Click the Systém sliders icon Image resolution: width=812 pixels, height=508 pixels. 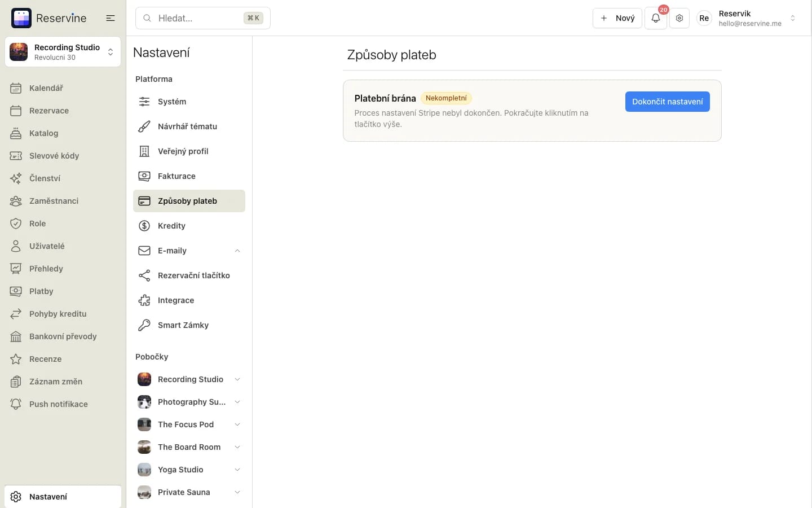coord(144,102)
